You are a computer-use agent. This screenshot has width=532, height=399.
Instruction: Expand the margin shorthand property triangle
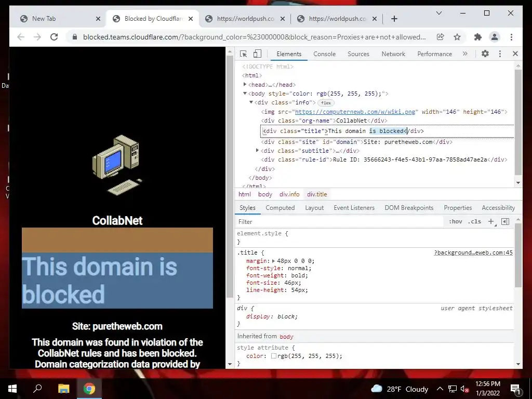[x=273, y=261]
